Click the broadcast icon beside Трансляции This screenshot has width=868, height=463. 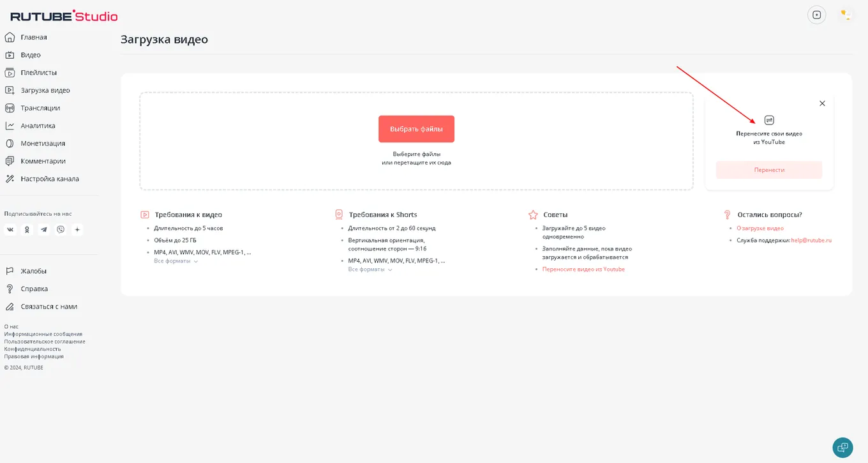10,108
